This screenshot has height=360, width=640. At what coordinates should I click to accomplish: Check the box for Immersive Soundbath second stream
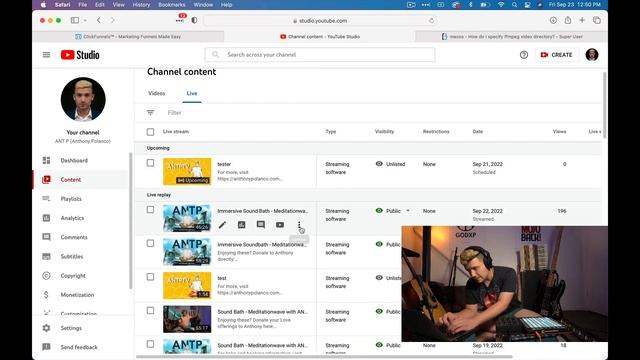pos(150,243)
